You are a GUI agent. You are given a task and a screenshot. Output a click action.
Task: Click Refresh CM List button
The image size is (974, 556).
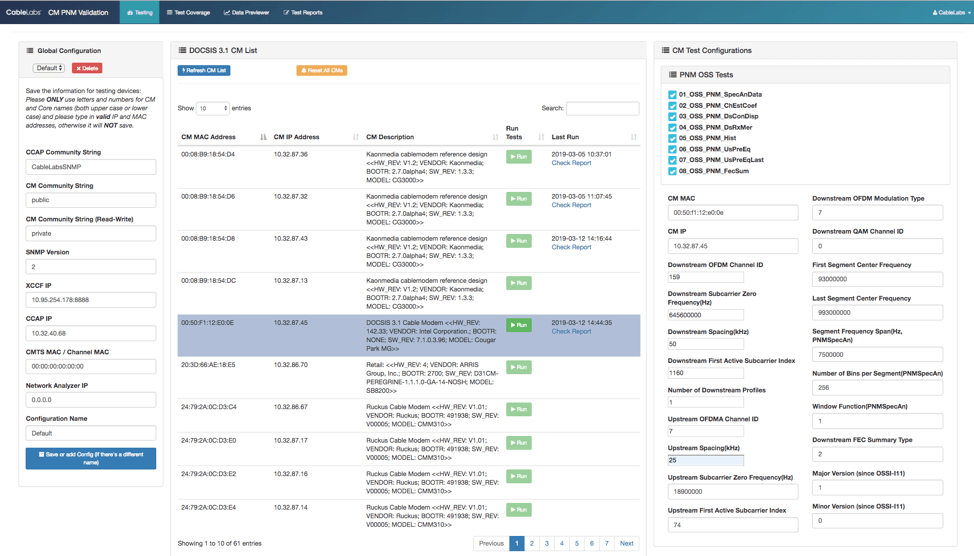pos(204,70)
